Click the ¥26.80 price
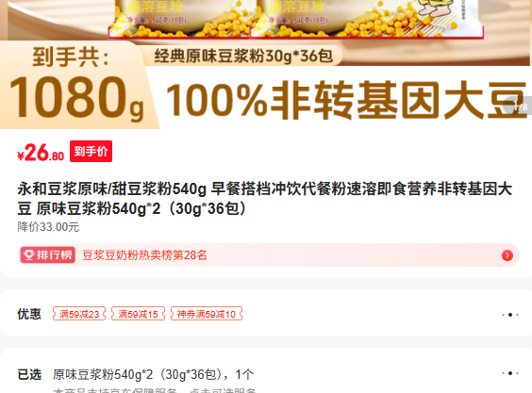Image resolution: width=532 pixels, height=393 pixels. coord(41,153)
